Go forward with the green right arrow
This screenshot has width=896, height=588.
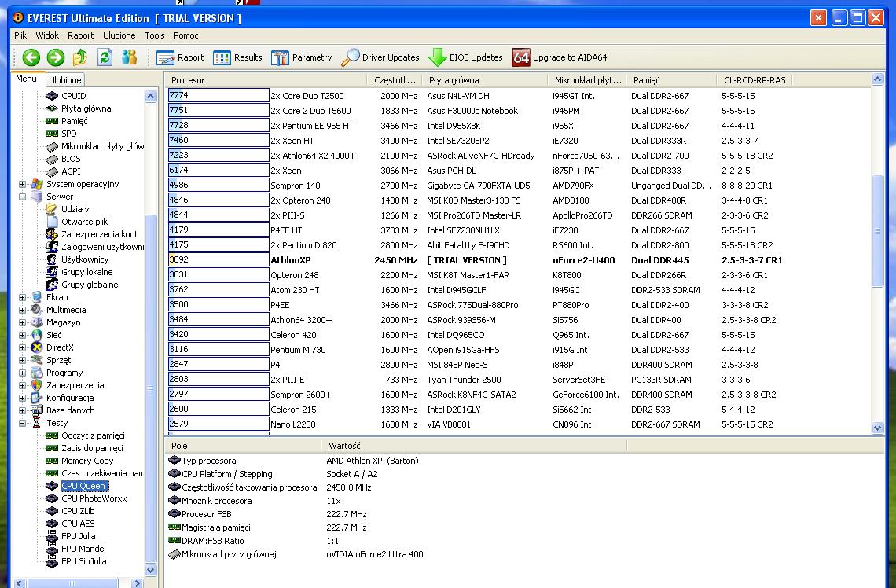pos(56,57)
